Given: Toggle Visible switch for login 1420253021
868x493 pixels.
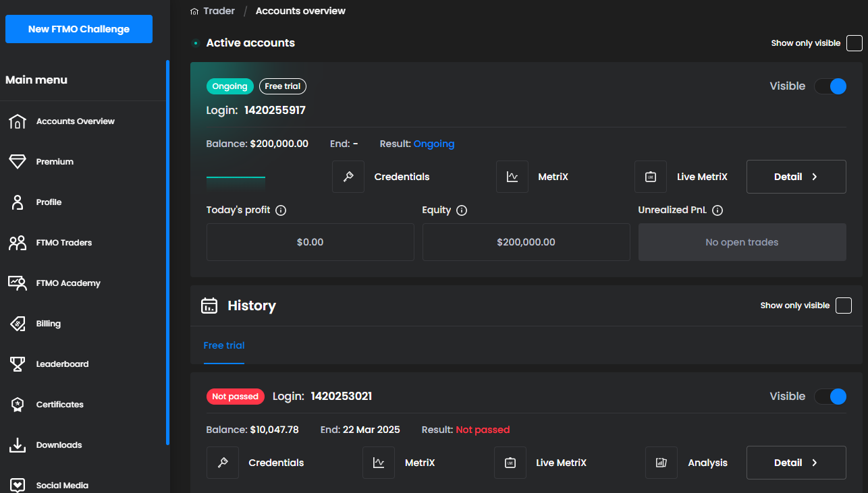Looking at the screenshot, I should [830, 397].
